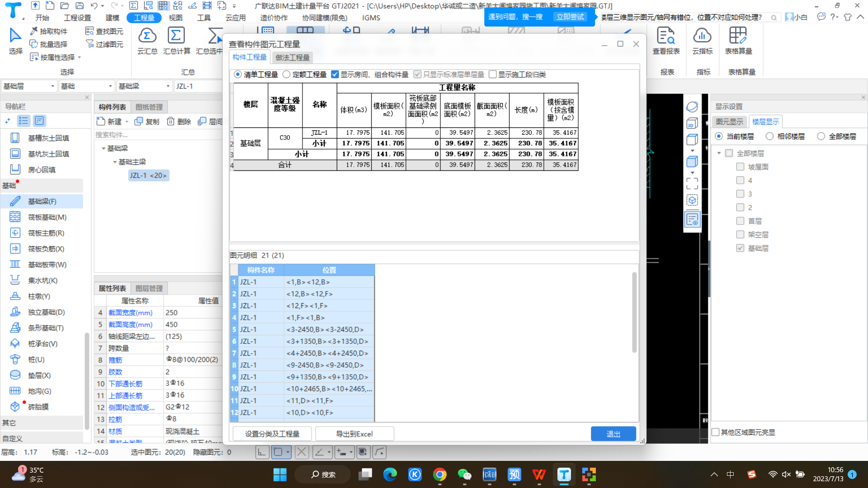
Task: Switch to 图纸管理 tab
Action: coord(149,107)
